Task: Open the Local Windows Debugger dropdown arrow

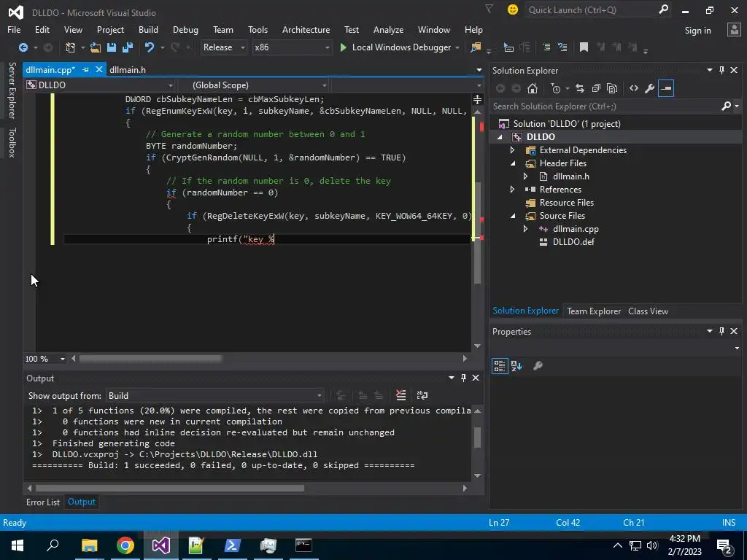Action: pos(457,47)
